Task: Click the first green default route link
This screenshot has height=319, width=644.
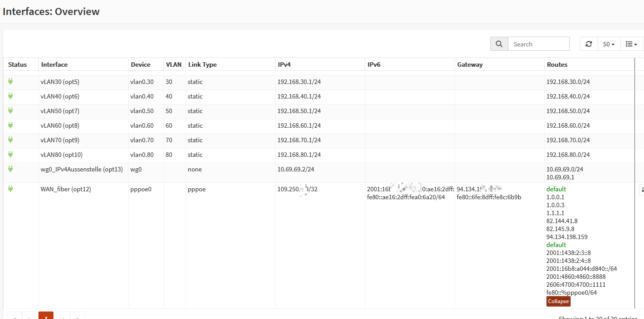Action: (556, 189)
